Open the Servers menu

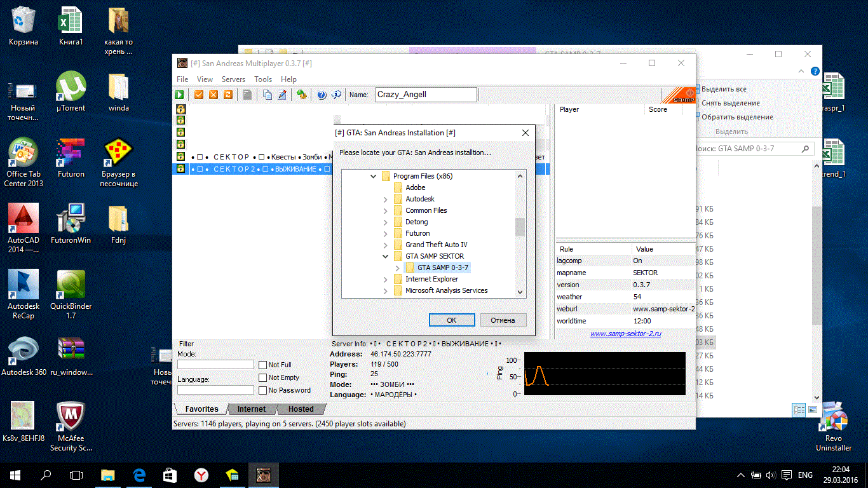[233, 79]
